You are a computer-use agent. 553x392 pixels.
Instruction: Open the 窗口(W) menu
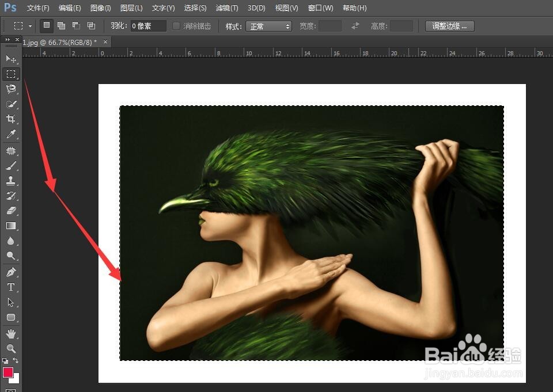point(320,7)
